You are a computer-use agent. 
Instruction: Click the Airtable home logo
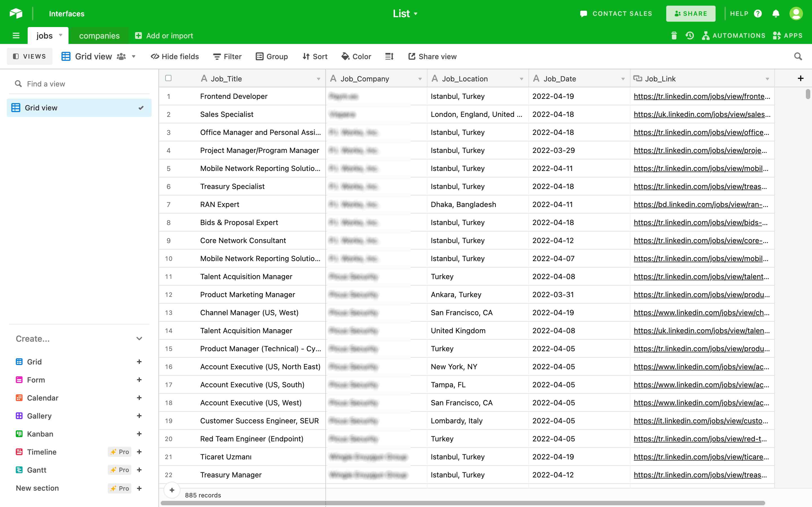[16, 14]
